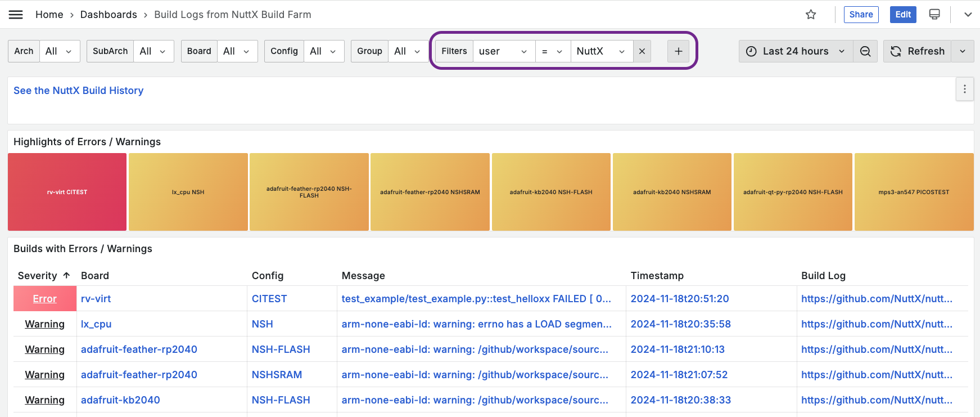Open See the NuttX Build History link
This screenshot has height=417, width=980.
coord(79,91)
